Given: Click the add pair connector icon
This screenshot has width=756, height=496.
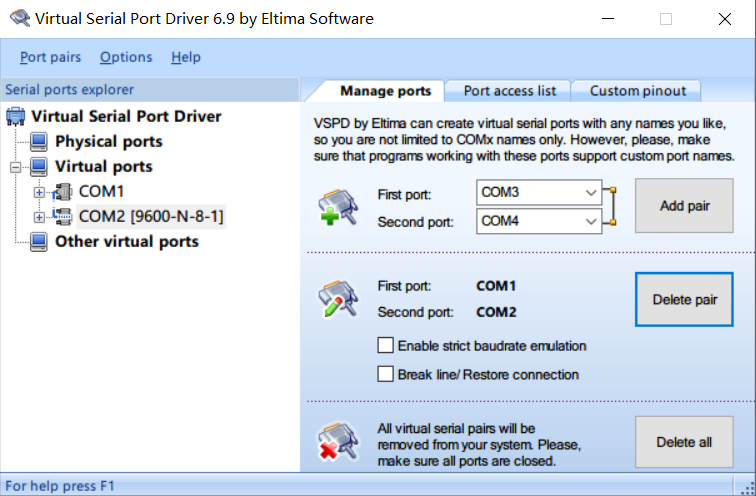Looking at the screenshot, I should pyautogui.click(x=338, y=207).
